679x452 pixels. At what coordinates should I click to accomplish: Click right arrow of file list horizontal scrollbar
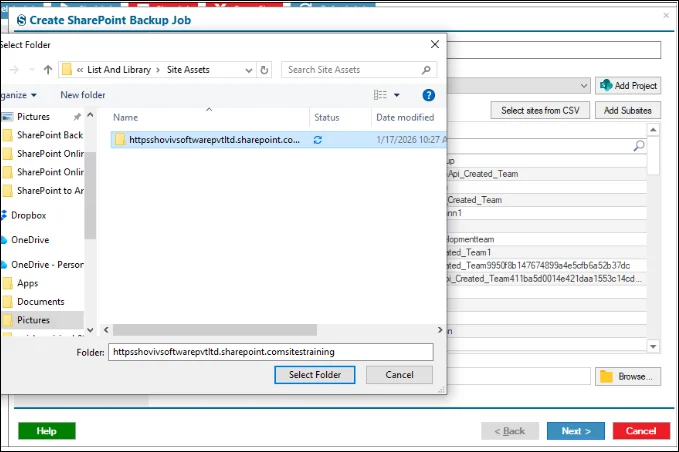click(x=440, y=330)
